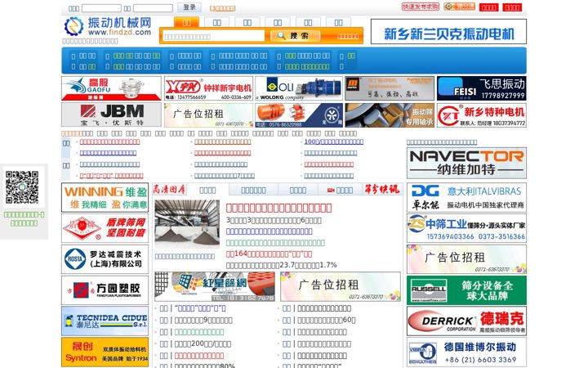Open the TECNIDEA CIDUE 泰尼达 banner

(x=105, y=321)
